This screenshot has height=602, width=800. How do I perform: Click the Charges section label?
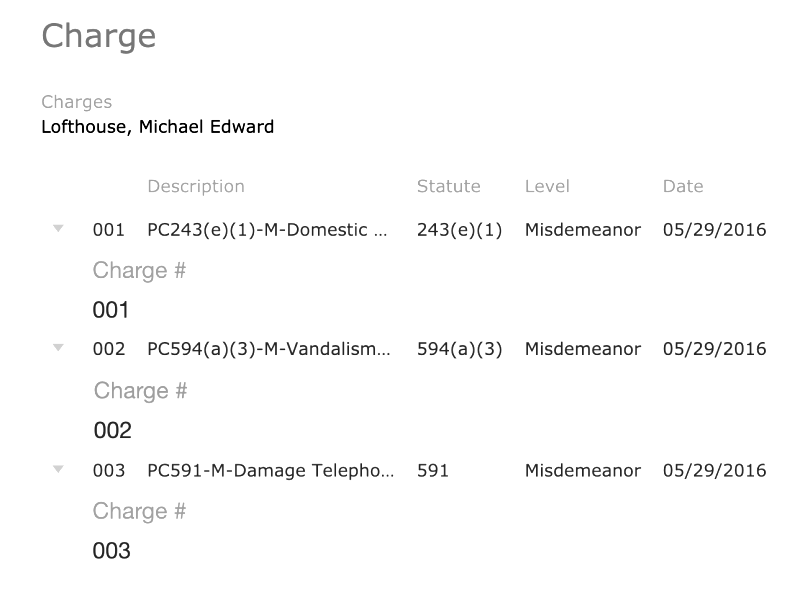pos(76,102)
